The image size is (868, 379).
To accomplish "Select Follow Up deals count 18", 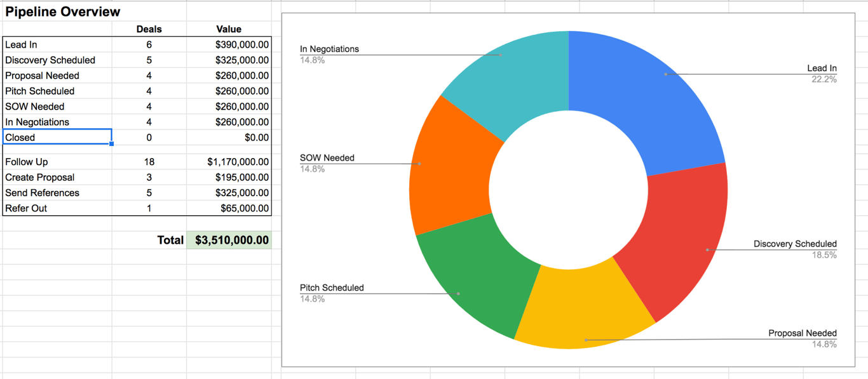I will point(149,162).
